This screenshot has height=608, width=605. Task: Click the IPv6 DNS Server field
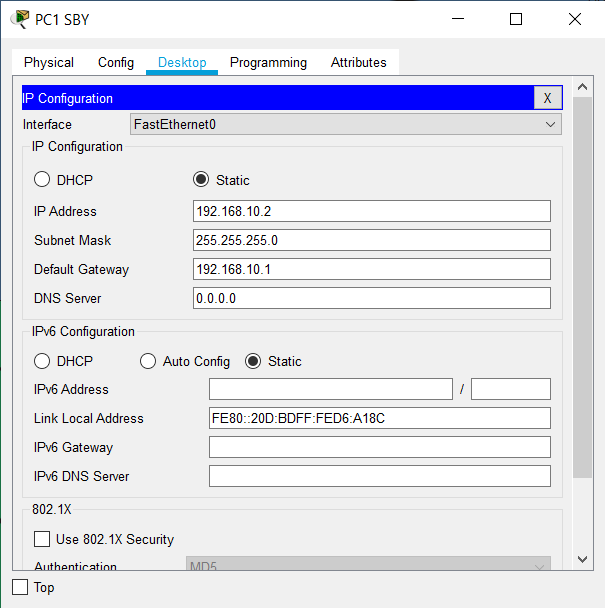point(380,476)
